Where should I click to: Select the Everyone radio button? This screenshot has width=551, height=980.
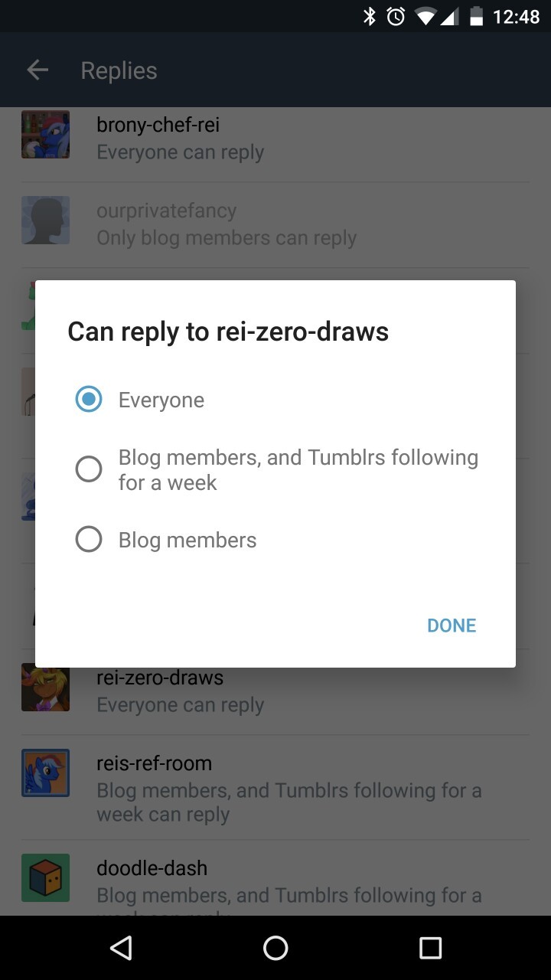(x=89, y=399)
